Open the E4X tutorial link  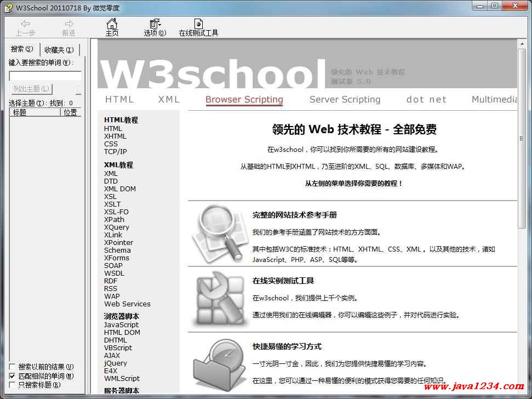coord(111,371)
